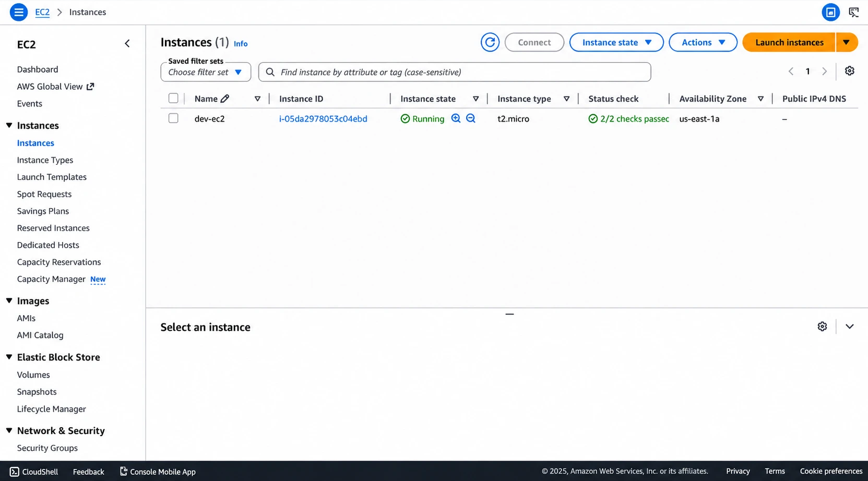Refresh the instances list
Viewport: 868px width, 481px height.
490,42
